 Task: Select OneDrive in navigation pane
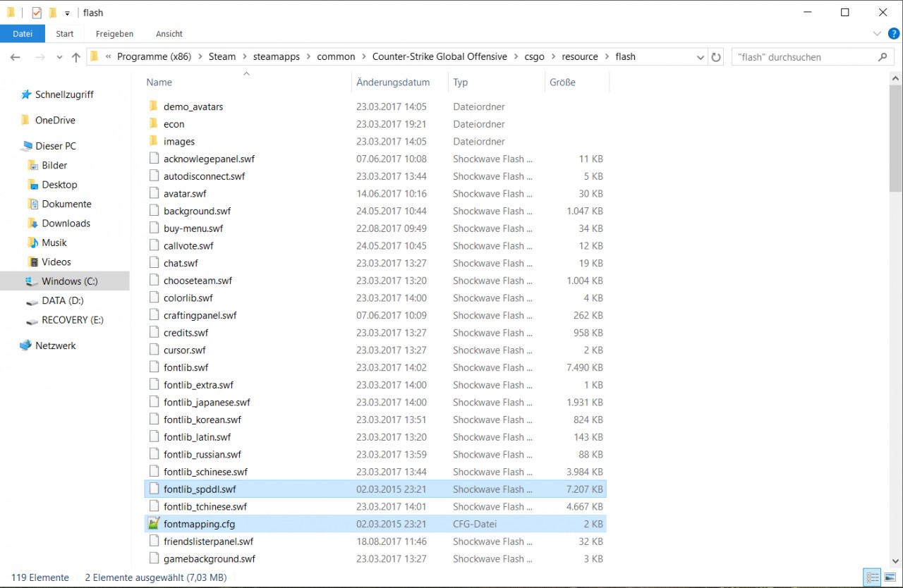(x=55, y=120)
